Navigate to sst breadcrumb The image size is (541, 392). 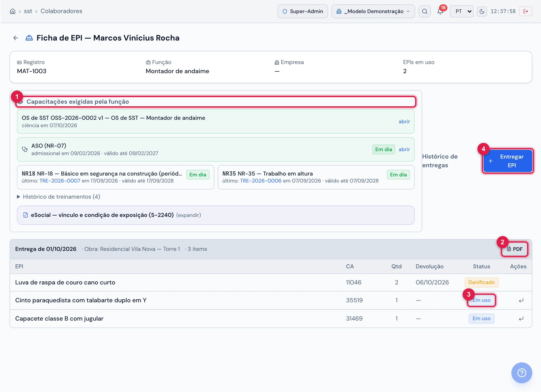point(28,11)
